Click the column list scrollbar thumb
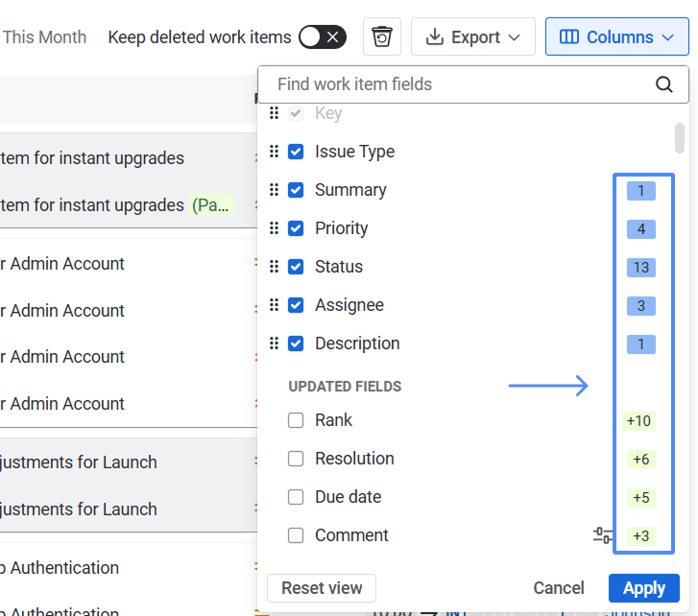The image size is (698, 616). point(680,138)
